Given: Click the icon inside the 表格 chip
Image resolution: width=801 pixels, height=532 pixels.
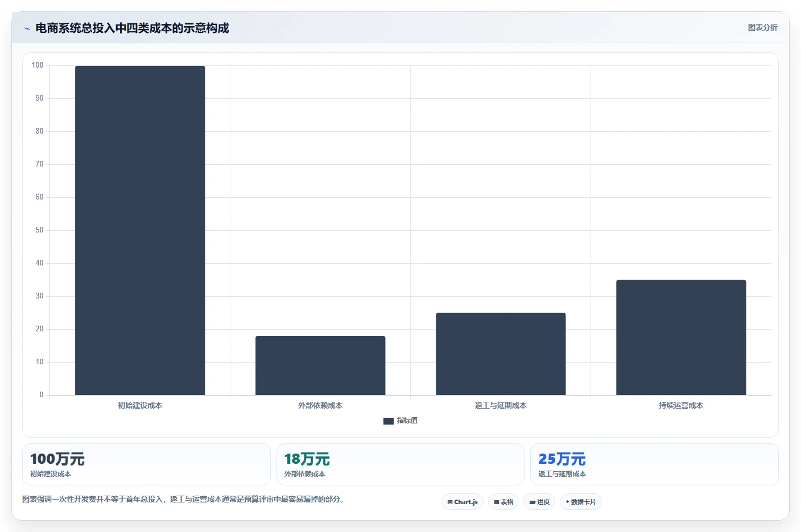Looking at the screenshot, I should pyautogui.click(x=497, y=502).
